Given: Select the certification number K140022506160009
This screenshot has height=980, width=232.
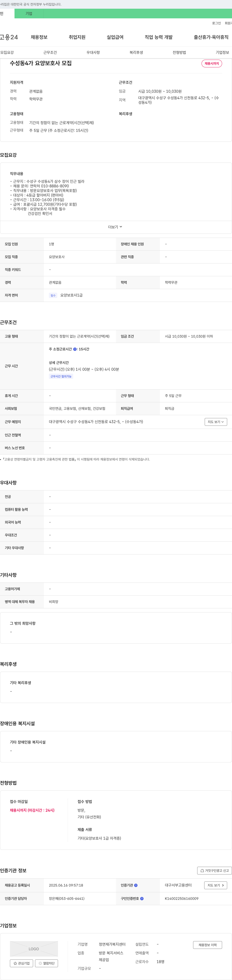Looking at the screenshot, I should (x=181, y=899).
